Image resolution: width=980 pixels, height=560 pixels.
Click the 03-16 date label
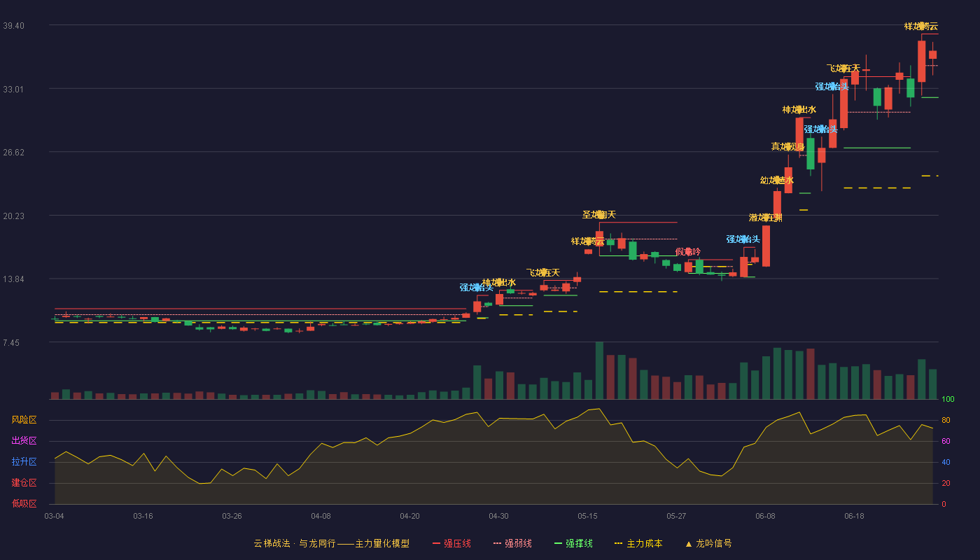click(x=143, y=516)
